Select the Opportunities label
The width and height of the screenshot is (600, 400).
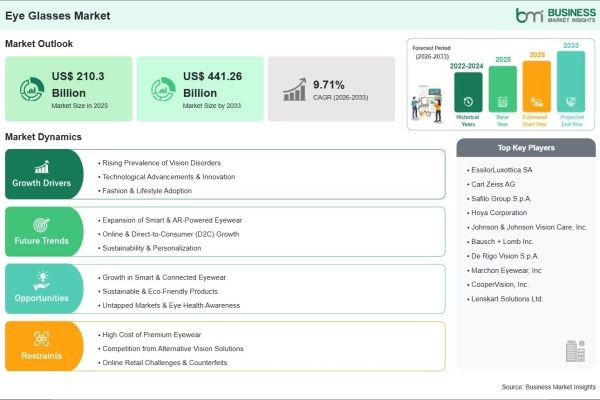click(41, 298)
